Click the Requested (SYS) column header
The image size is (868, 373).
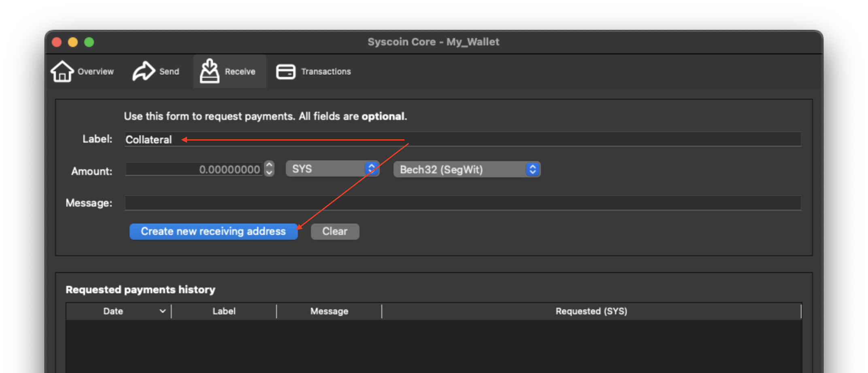(591, 311)
